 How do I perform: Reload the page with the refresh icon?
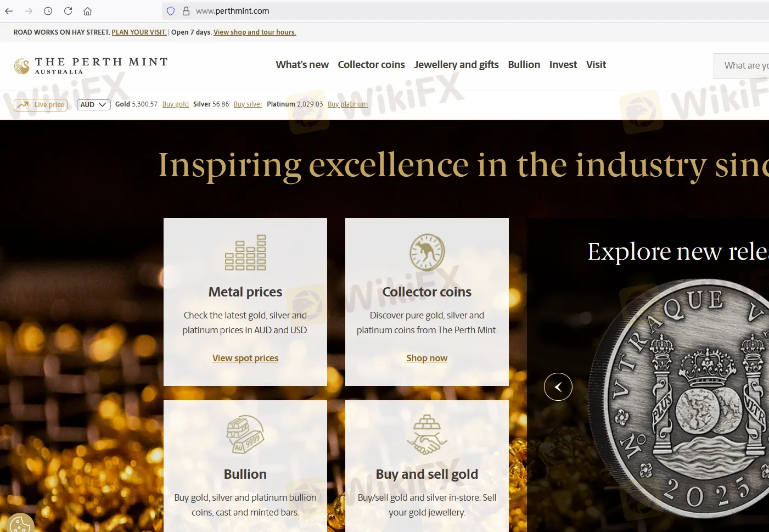point(68,10)
